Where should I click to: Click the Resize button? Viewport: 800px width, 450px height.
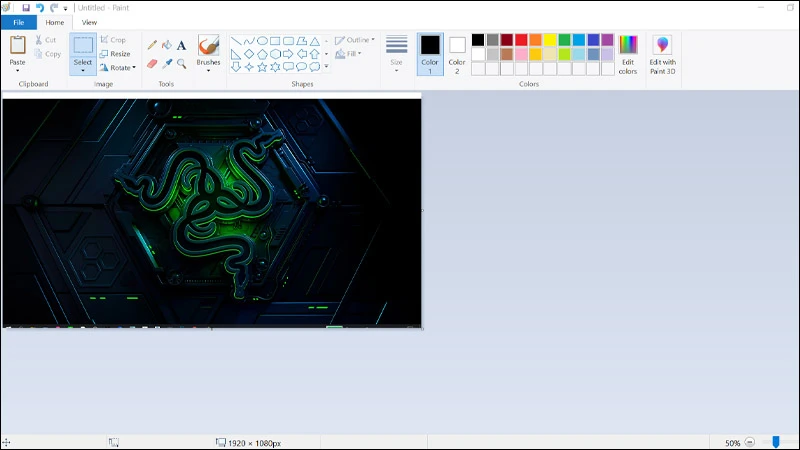115,54
